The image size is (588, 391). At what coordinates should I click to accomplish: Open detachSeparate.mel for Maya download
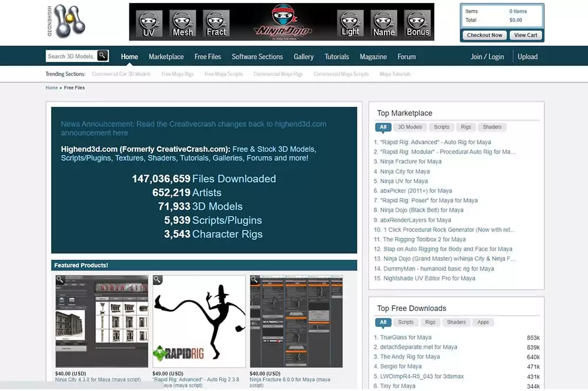419,347
